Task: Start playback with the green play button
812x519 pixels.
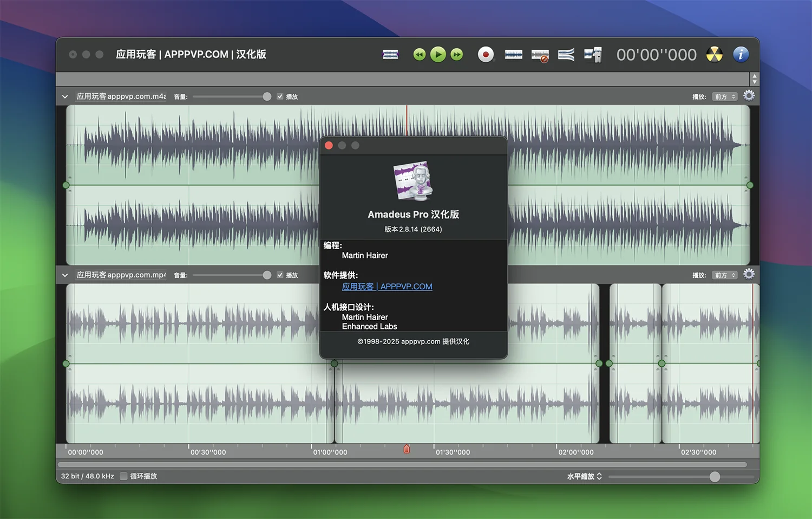Action: [x=438, y=54]
